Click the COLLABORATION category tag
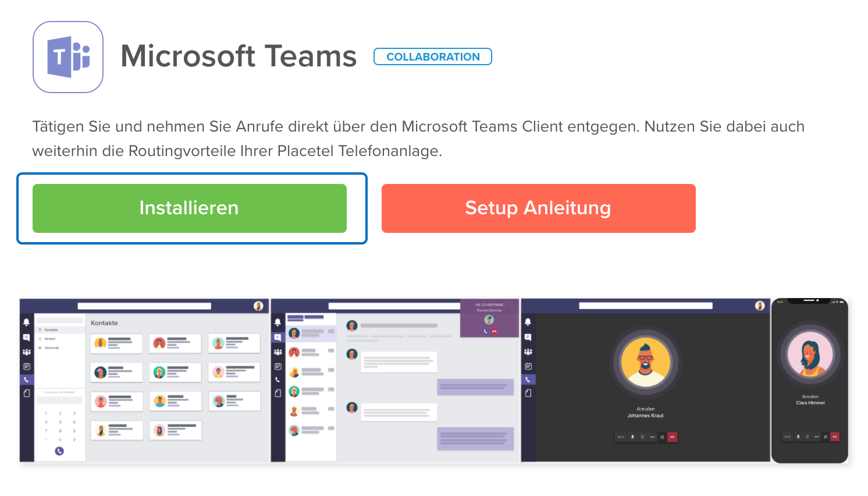This screenshot has height=496, width=868. [433, 56]
